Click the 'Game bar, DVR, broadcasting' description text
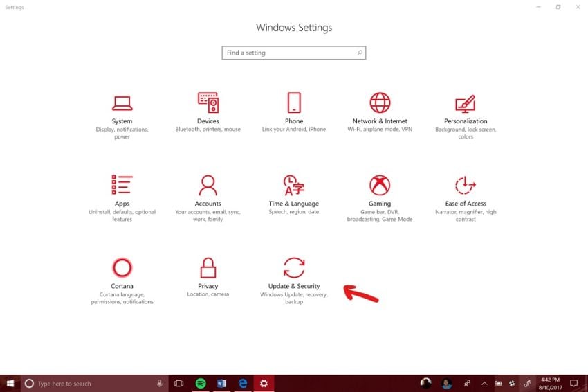The height and width of the screenshot is (392, 588). pos(380,215)
